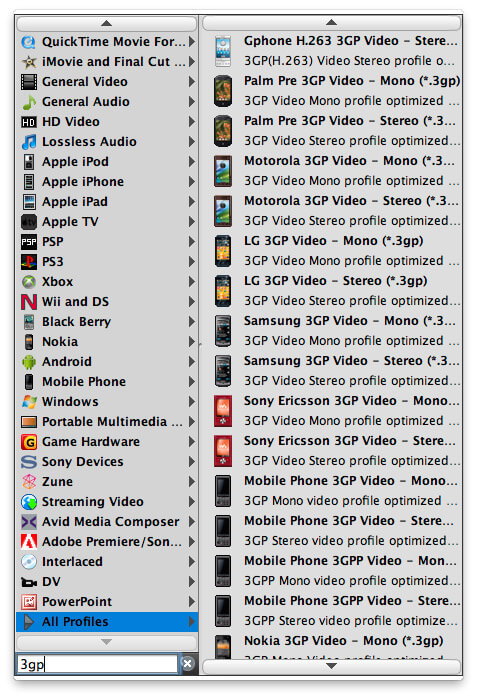Click the QuickTime Movie Format category icon
The image size is (477, 700).
[x=29, y=42]
